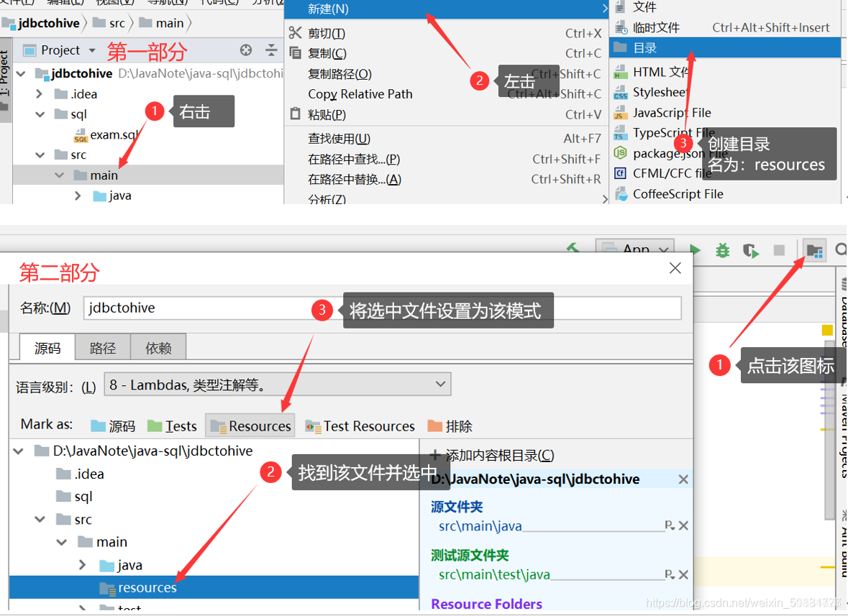
Task: Open the 新建(N) submenu entry
Action: click(x=446, y=9)
